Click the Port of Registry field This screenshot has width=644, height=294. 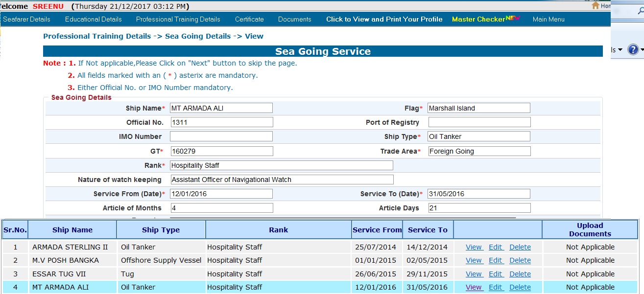pyautogui.click(x=479, y=122)
